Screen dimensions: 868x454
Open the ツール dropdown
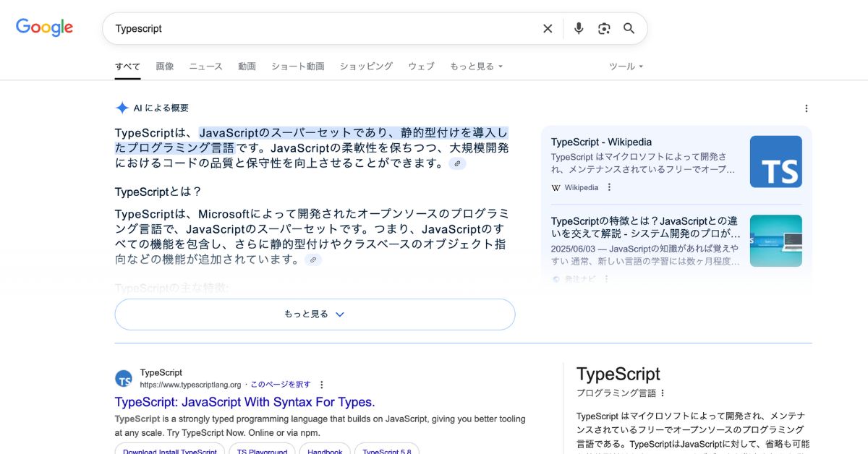coord(625,66)
